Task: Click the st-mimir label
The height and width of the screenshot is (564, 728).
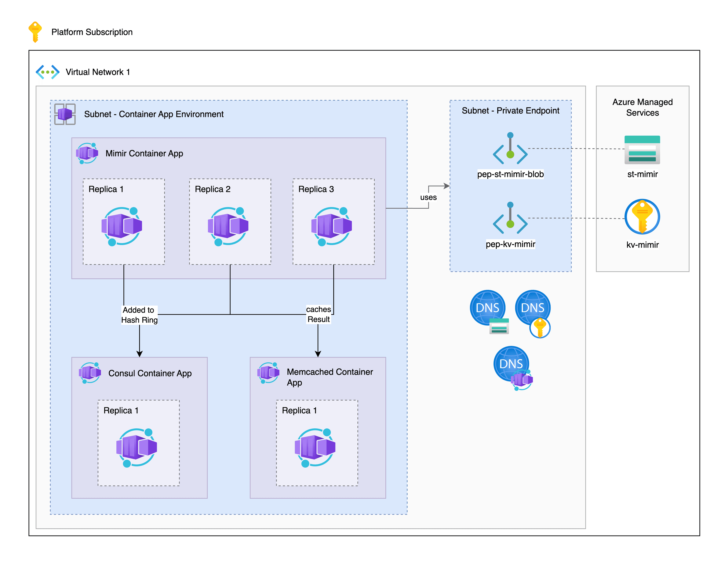Action: pos(642,174)
